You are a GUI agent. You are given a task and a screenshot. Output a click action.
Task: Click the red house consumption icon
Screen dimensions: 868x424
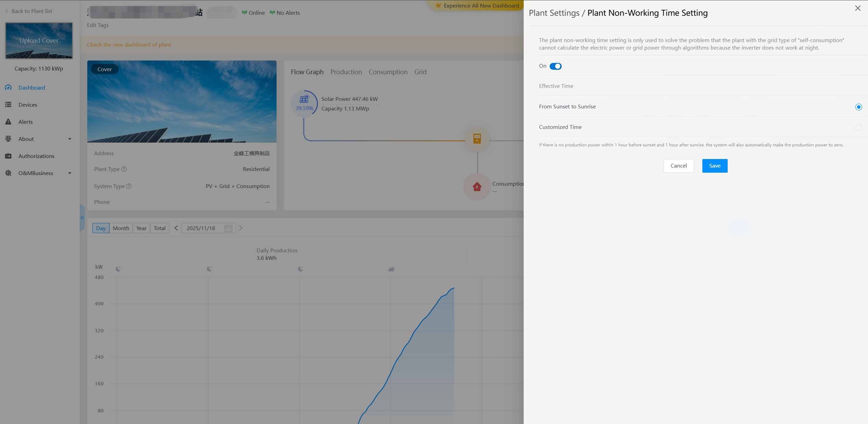pos(477,187)
